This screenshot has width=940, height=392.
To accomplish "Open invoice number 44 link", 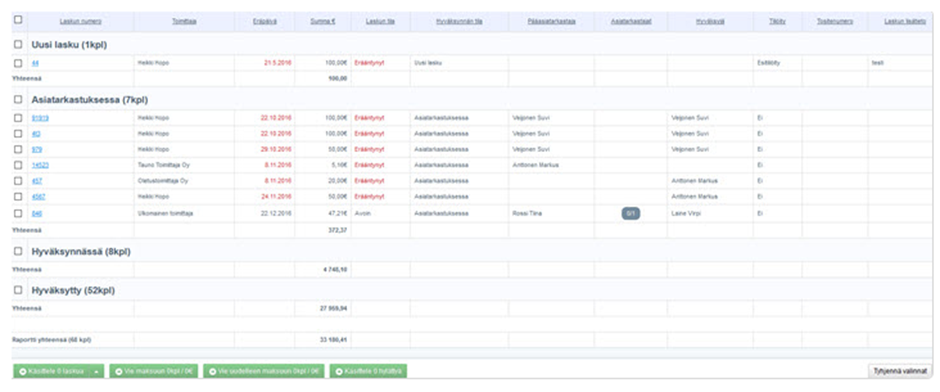I will click(x=35, y=63).
